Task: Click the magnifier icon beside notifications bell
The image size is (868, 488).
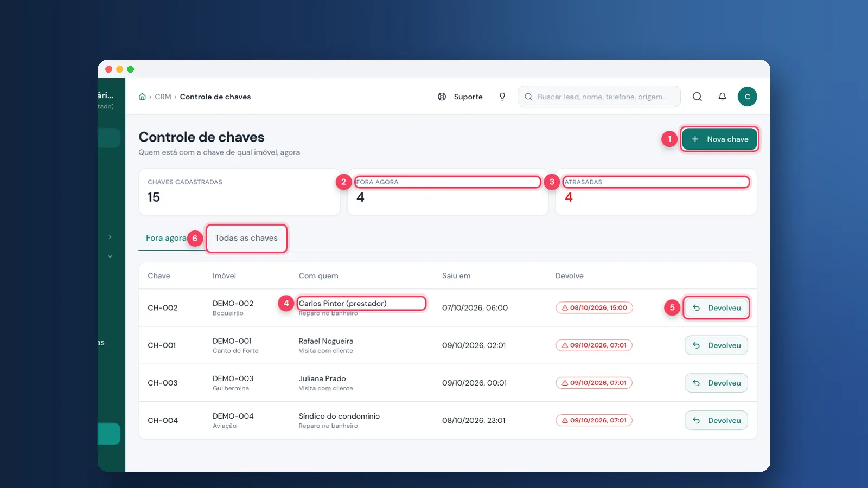Action: 697,97
